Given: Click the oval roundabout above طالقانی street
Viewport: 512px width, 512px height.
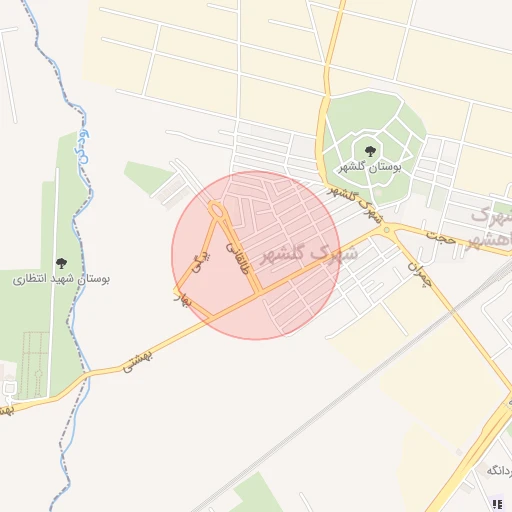Looking at the screenshot, I should [x=217, y=210].
